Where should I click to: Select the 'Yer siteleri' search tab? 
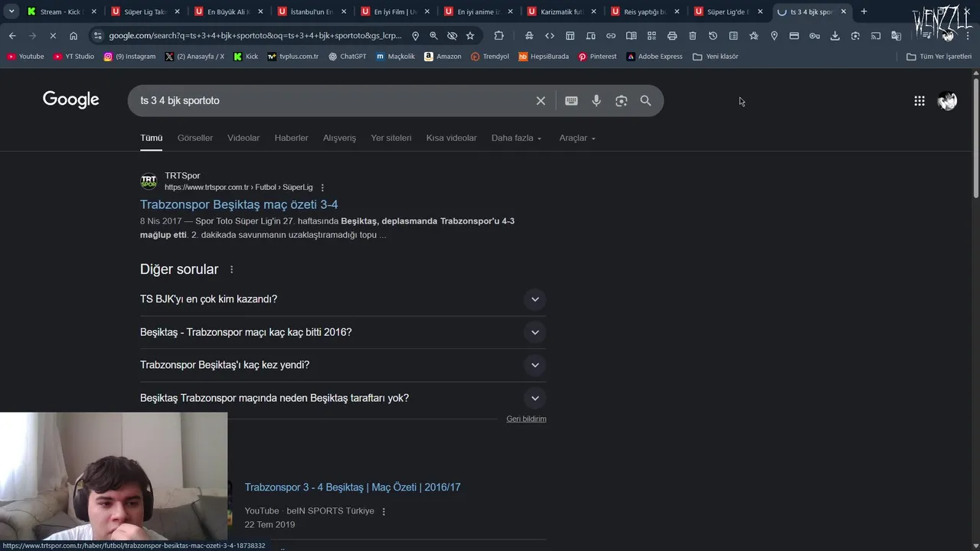[391, 138]
